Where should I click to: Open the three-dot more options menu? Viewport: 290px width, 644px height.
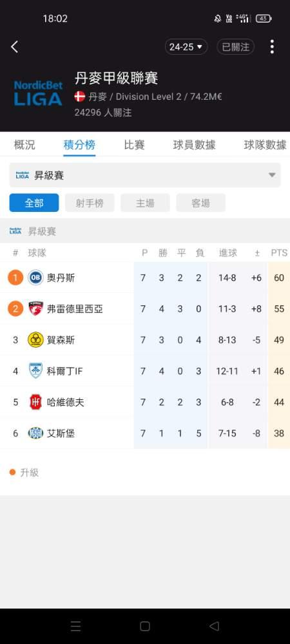pyautogui.click(x=272, y=47)
